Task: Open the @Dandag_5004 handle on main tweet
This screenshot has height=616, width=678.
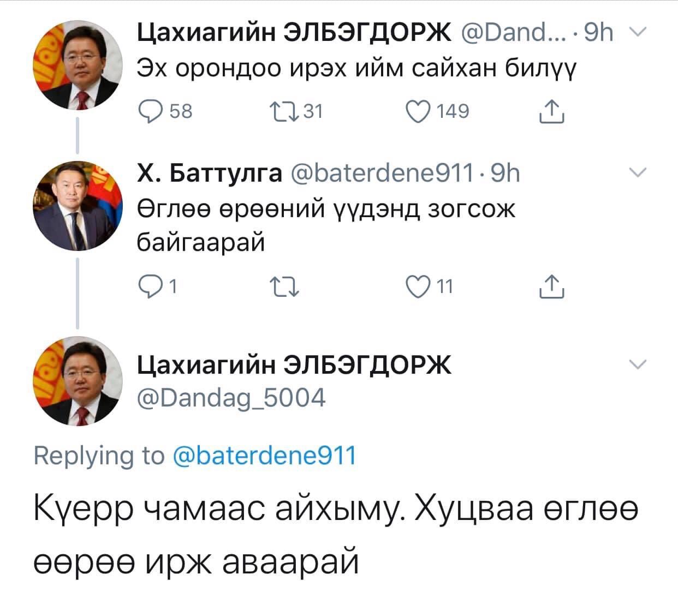Action: tap(230, 398)
